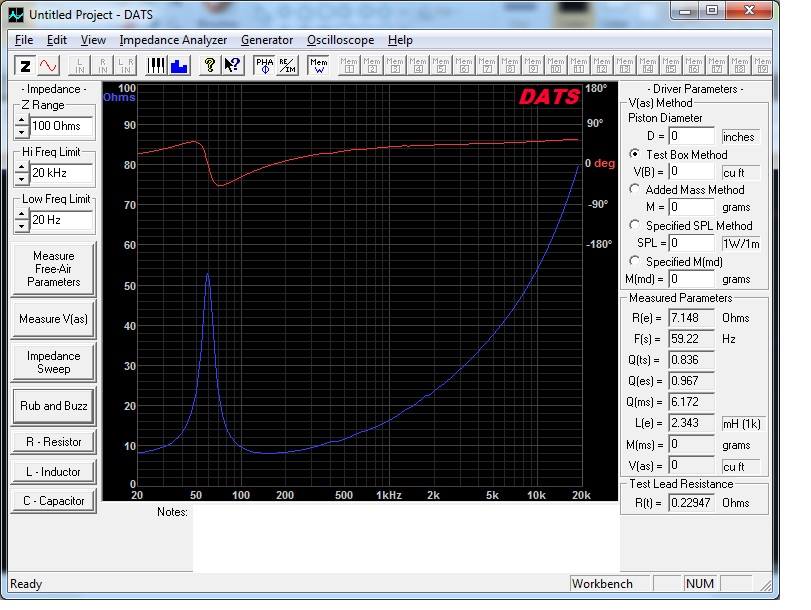811x610 pixels.
Task: Run the Rub and Buzz test
Action: tap(53, 406)
